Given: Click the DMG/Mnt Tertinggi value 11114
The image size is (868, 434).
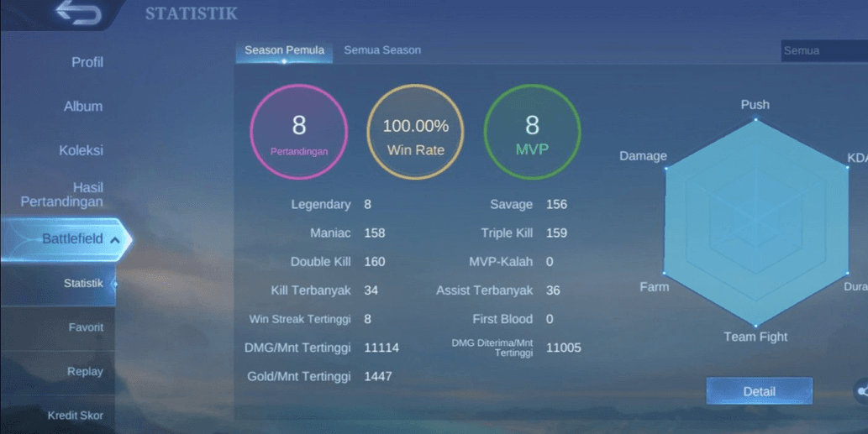Looking at the screenshot, I should coord(381,348).
